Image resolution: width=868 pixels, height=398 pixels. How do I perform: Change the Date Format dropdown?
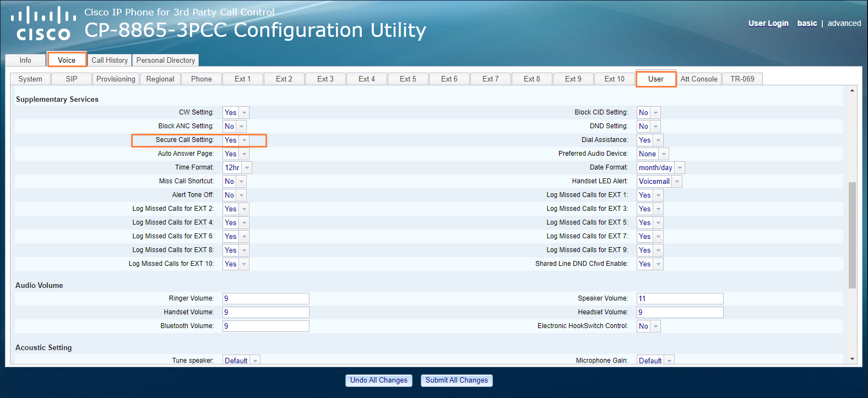(x=661, y=168)
